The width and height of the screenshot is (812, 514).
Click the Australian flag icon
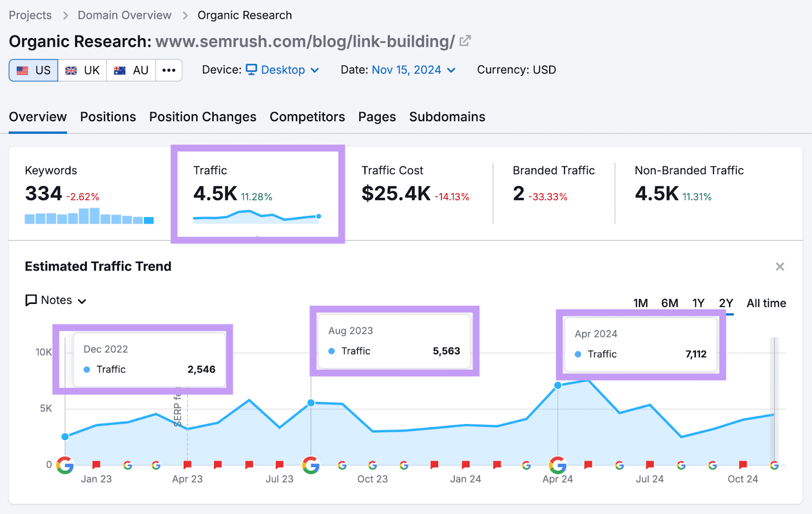click(120, 71)
